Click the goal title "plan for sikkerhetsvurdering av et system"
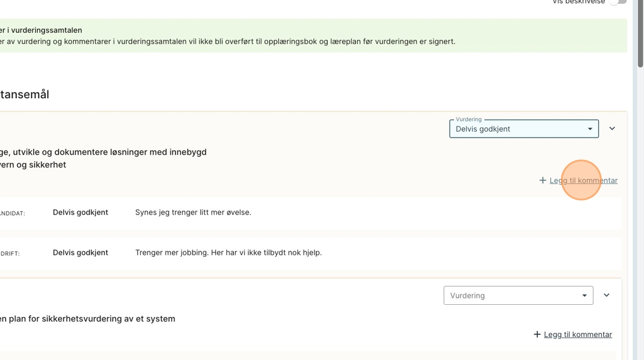The height and width of the screenshot is (360, 644). coord(91,319)
